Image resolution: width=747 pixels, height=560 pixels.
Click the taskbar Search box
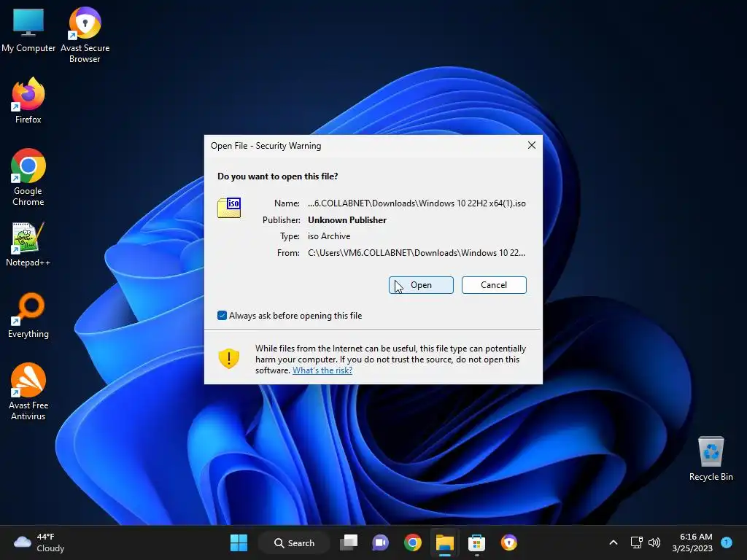coord(294,542)
